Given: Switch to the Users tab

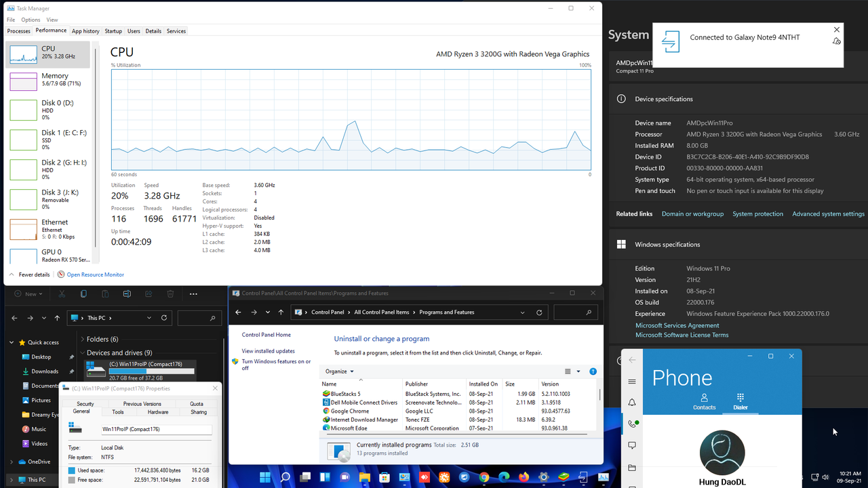Looking at the screenshot, I should click(134, 31).
